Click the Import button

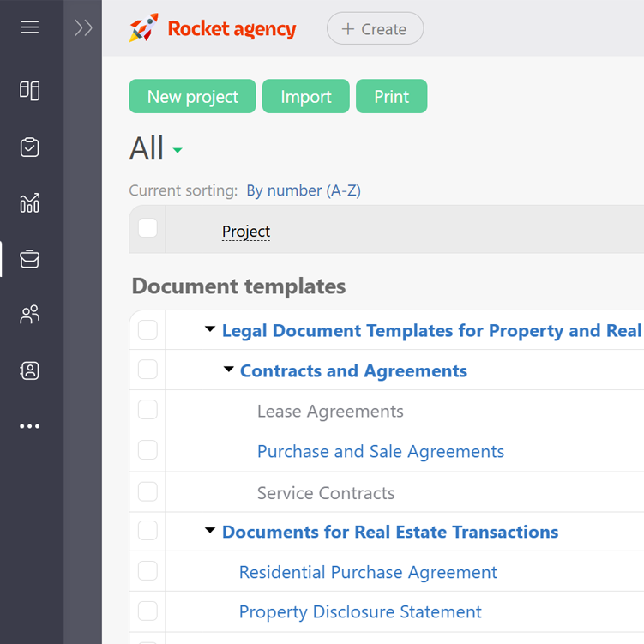click(x=306, y=97)
